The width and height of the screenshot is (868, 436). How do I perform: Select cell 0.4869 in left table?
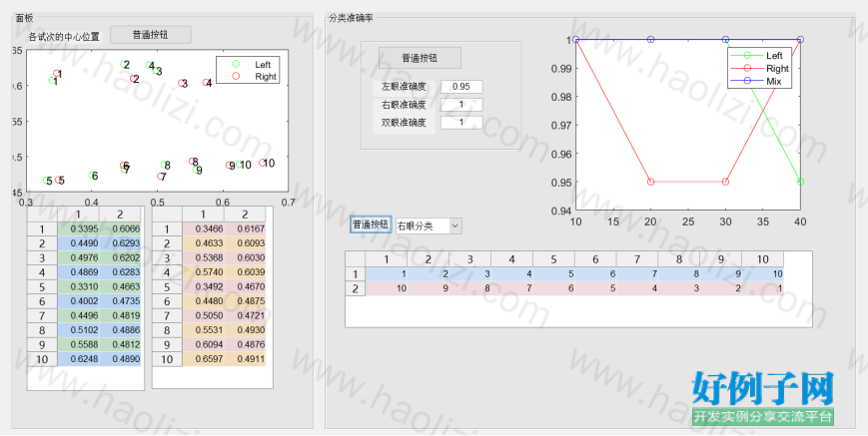[x=78, y=272]
